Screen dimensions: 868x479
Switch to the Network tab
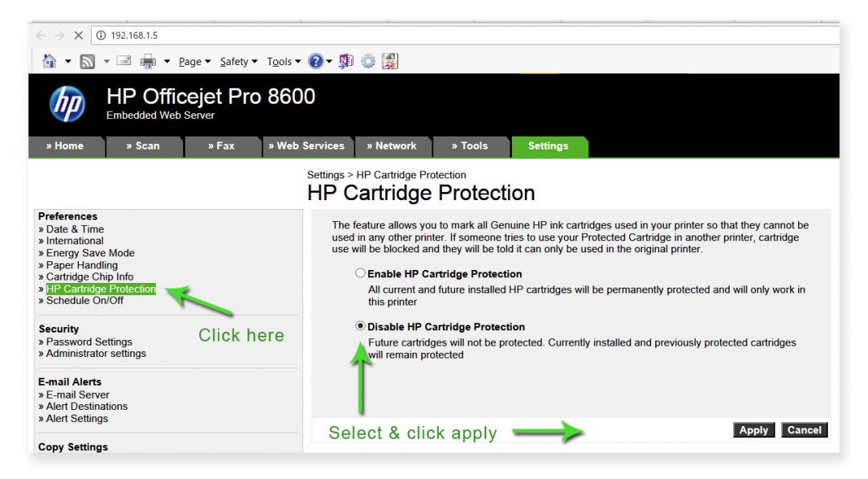tap(394, 146)
